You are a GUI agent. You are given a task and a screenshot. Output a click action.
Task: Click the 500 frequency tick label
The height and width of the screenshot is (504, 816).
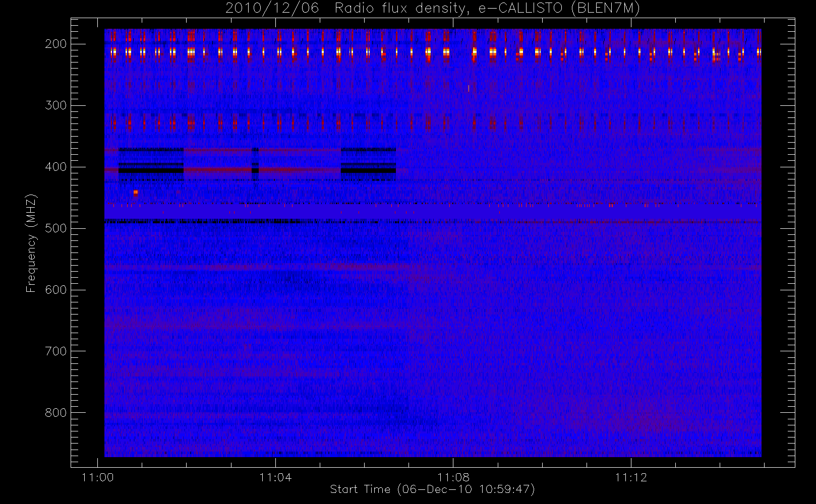(x=56, y=228)
